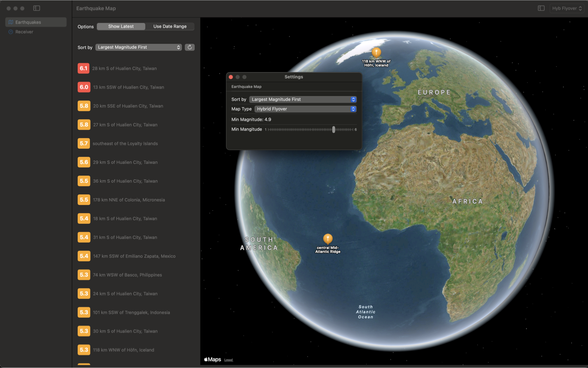Image resolution: width=588 pixels, height=368 pixels.
Task: Click the Min Magnitude slider thumb
Action: (334, 130)
